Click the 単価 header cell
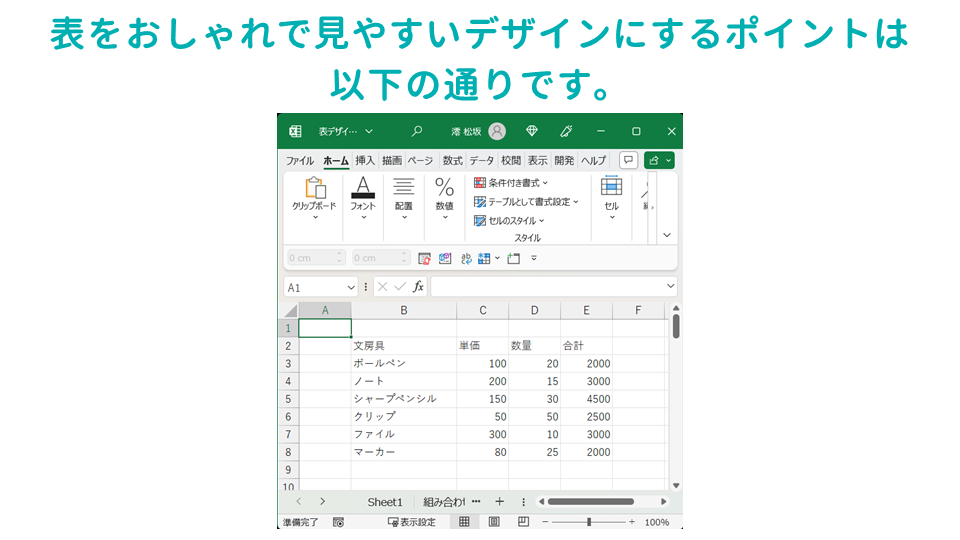Image resolution: width=960 pixels, height=540 pixels. click(482, 346)
